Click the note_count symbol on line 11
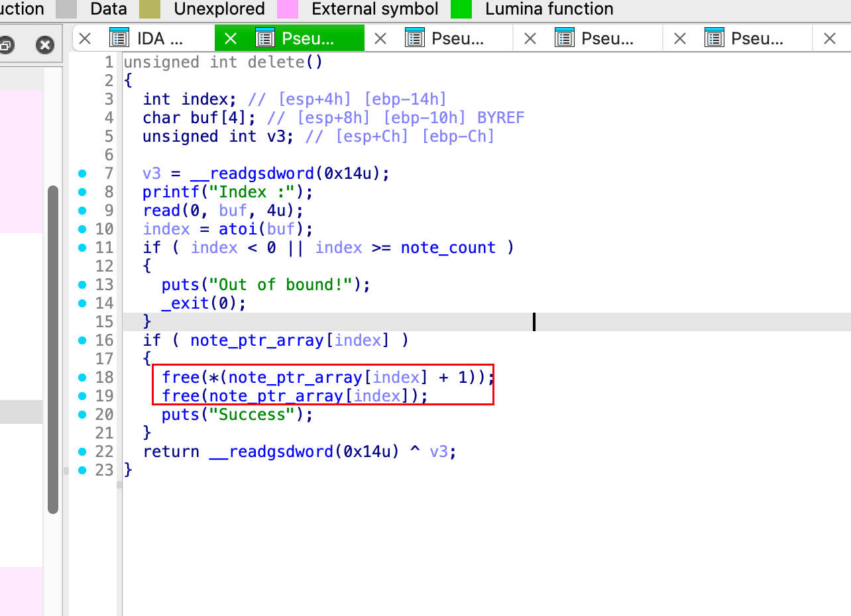This screenshot has width=851, height=616. (x=448, y=247)
